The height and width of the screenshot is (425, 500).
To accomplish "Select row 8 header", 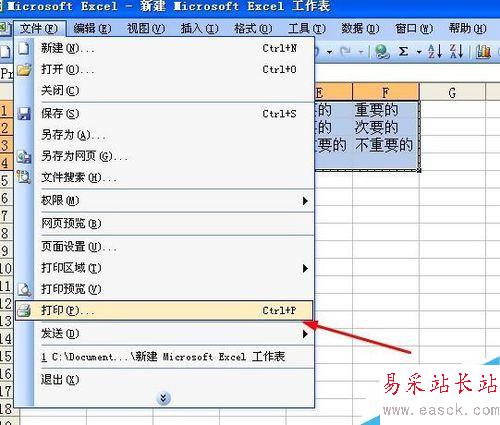I will [6, 233].
